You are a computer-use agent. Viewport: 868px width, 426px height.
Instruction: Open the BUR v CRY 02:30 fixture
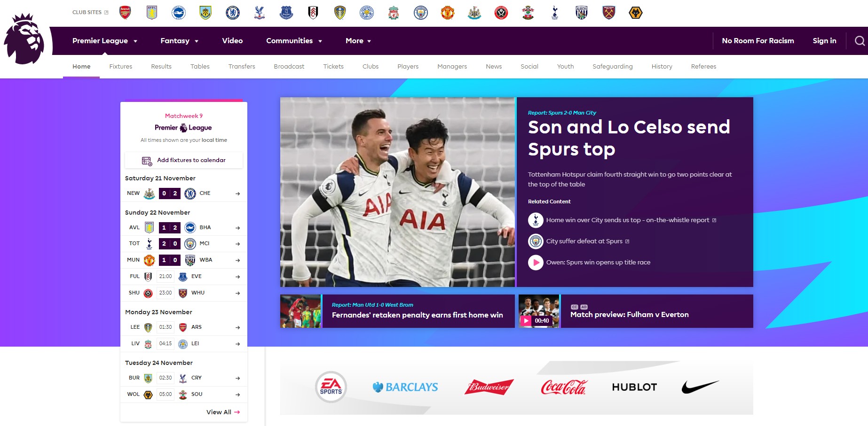[184, 378]
